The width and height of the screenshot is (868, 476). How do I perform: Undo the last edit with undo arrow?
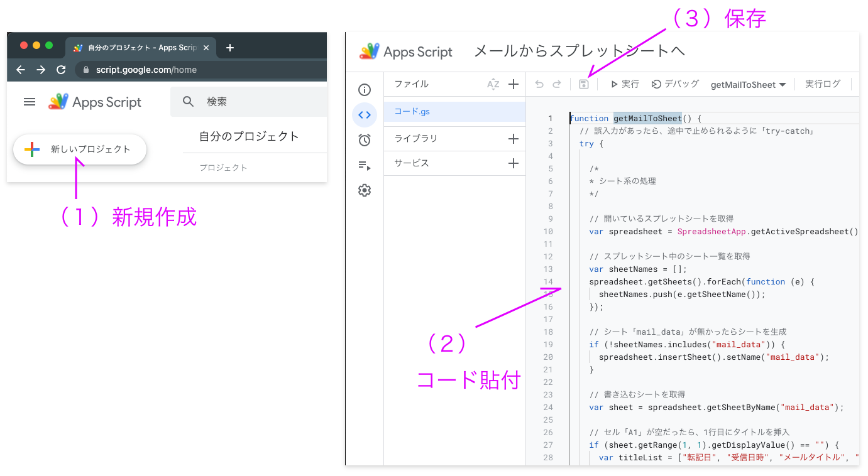tap(539, 84)
